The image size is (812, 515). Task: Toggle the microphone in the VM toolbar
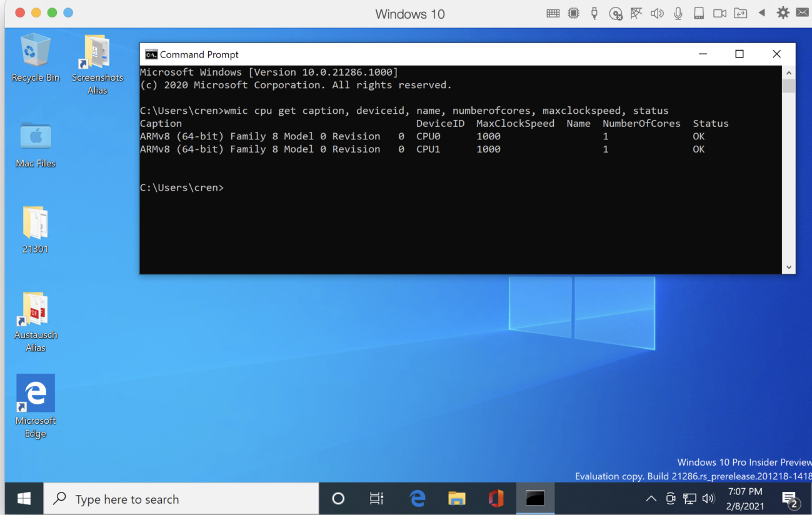(678, 12)
